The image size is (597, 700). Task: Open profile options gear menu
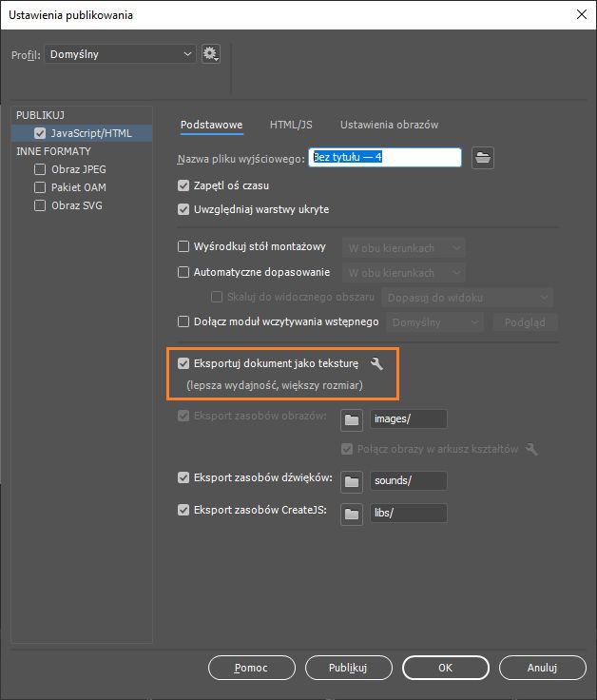[211, 54]
